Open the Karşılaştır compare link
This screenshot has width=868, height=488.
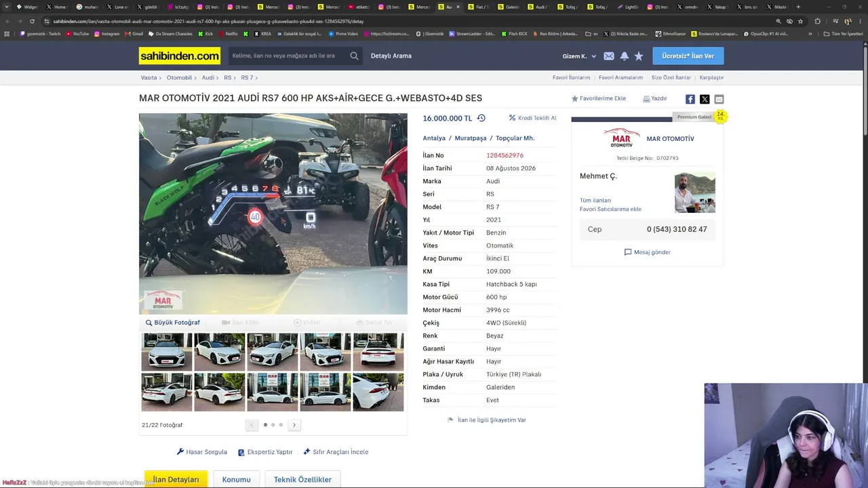711,78
